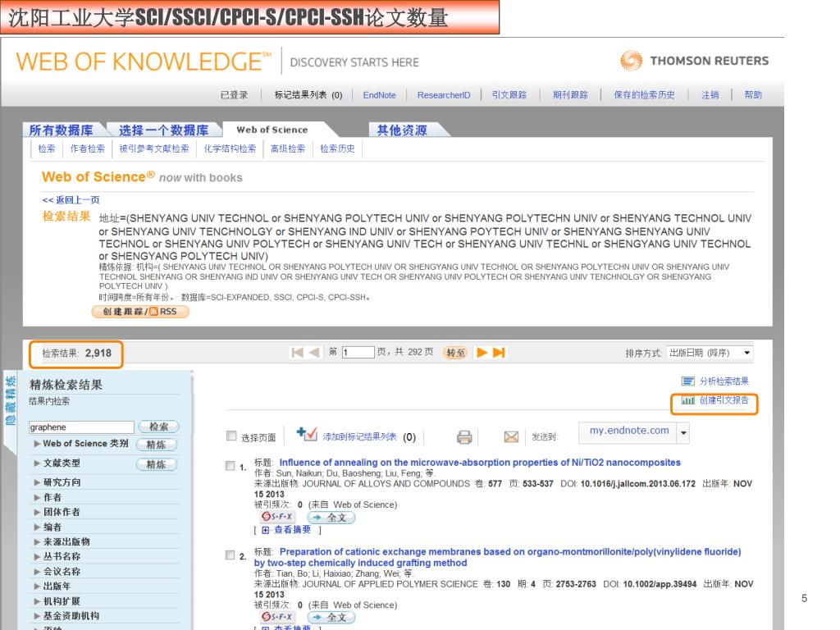Open 被引参考文献检索 sub-tab
This screenshot has width=840, height=630.
(x=154, y=148)
